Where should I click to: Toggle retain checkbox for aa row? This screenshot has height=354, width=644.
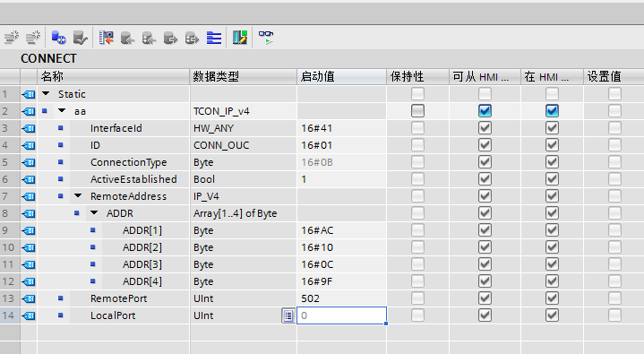click(417, 111)
